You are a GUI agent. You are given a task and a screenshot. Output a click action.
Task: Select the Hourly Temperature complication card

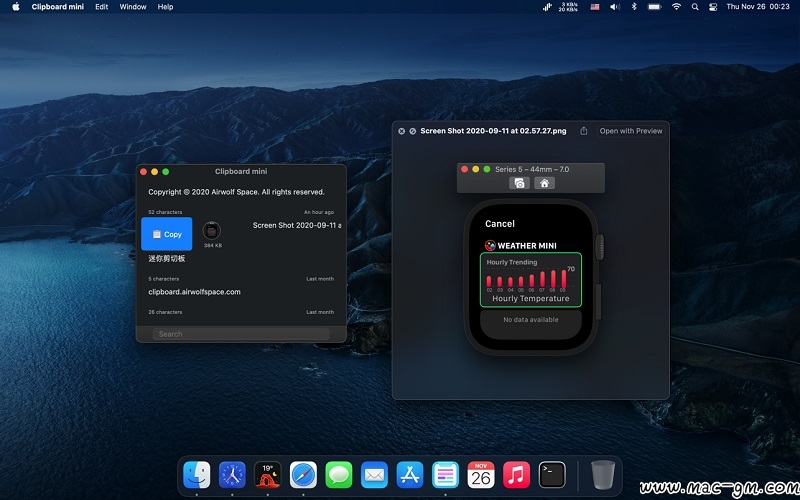coord(531,280)
